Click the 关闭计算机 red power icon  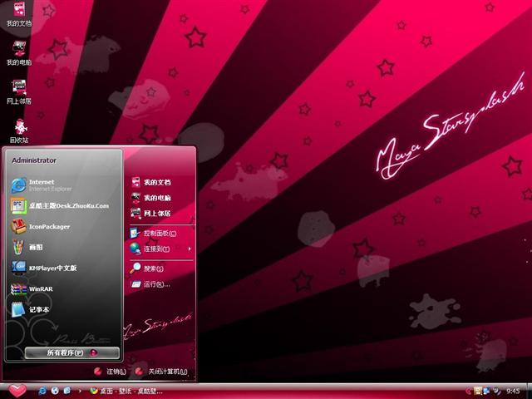tap(139, 372)
